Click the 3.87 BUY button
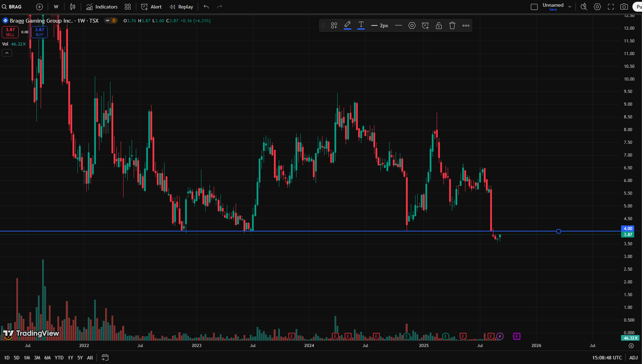Viewport: 642px width, 364px height. 39,32
